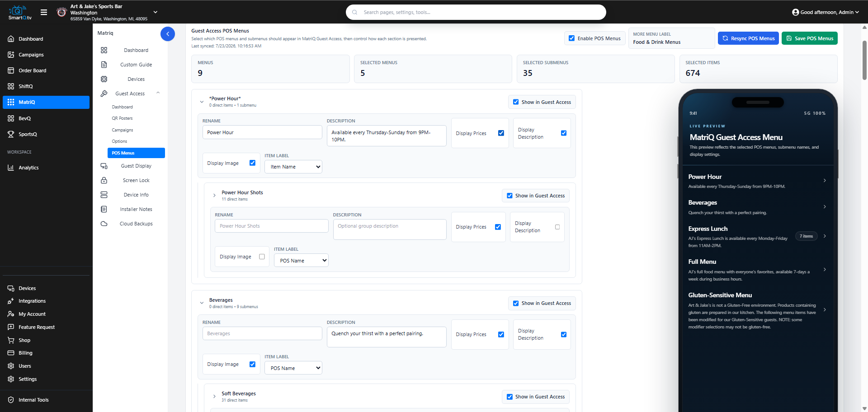Viewport: 868px width, 412px height.
Task: Click the SmartQ.tv logo
Action: 20,12
